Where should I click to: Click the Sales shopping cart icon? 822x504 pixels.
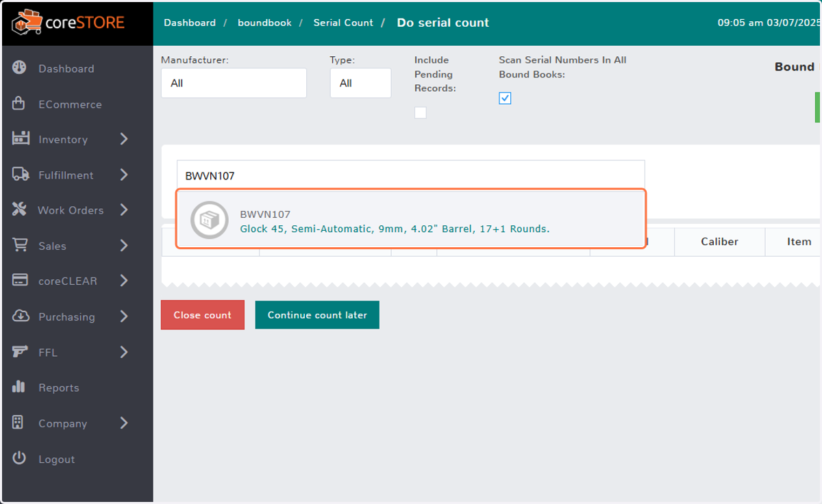click(20, 245)
